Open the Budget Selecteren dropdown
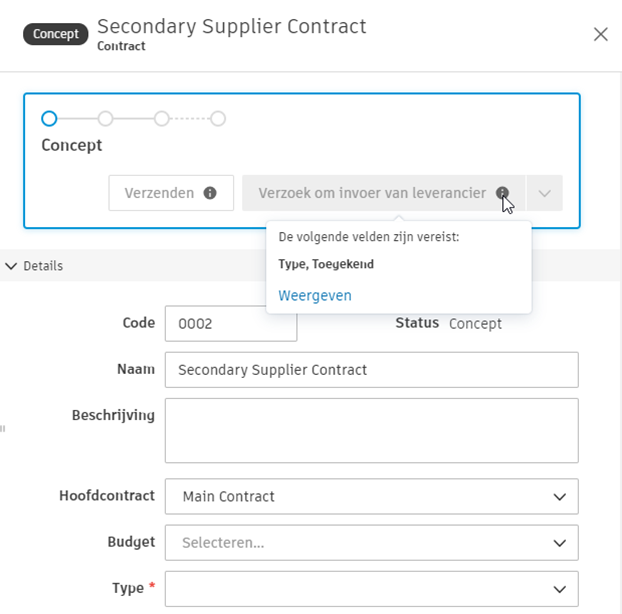Viewport: 622px width, 614px height. [371, 542]
